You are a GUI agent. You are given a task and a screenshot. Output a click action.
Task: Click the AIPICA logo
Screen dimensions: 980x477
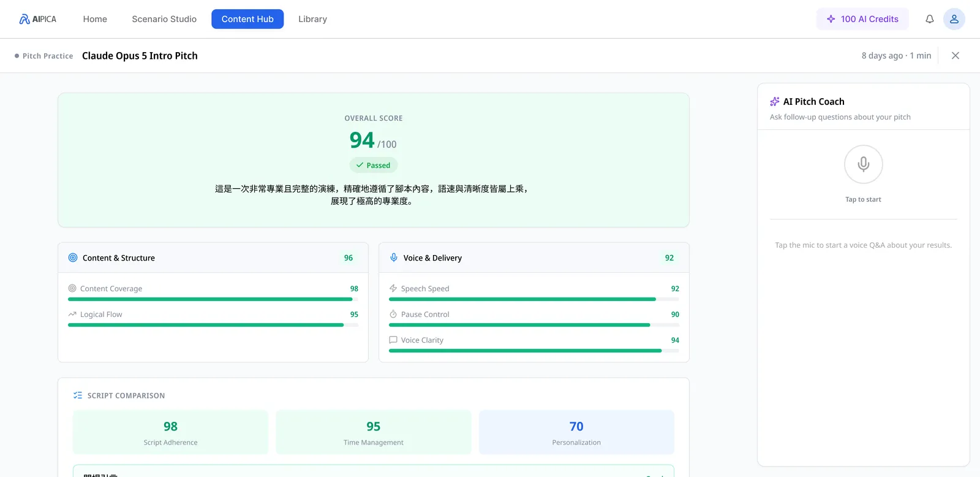click(x=37, y=19)
